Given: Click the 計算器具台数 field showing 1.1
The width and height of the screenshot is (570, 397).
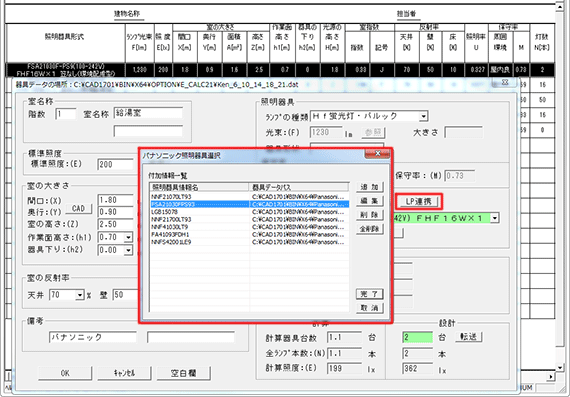Looking at the screenshot, I should click(344, 337).
